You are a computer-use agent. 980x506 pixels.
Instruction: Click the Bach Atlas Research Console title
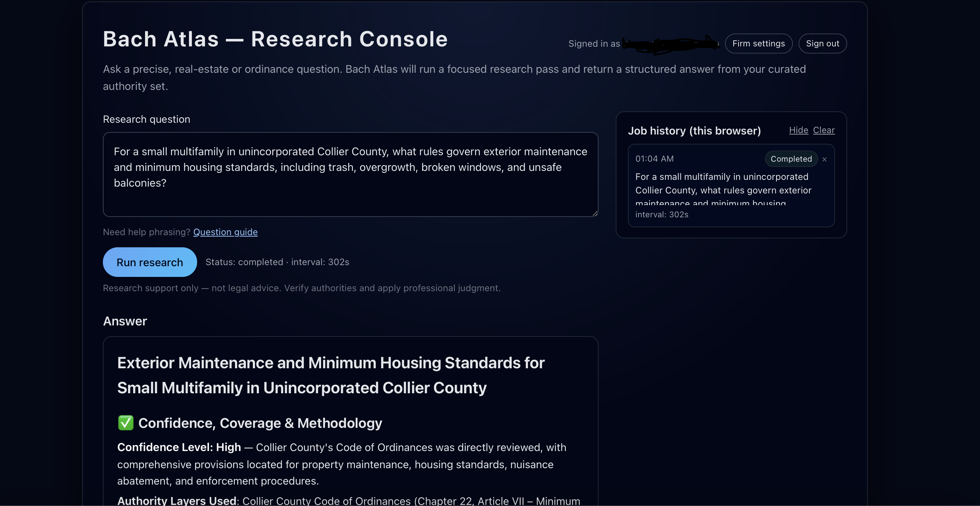[275, 39]
